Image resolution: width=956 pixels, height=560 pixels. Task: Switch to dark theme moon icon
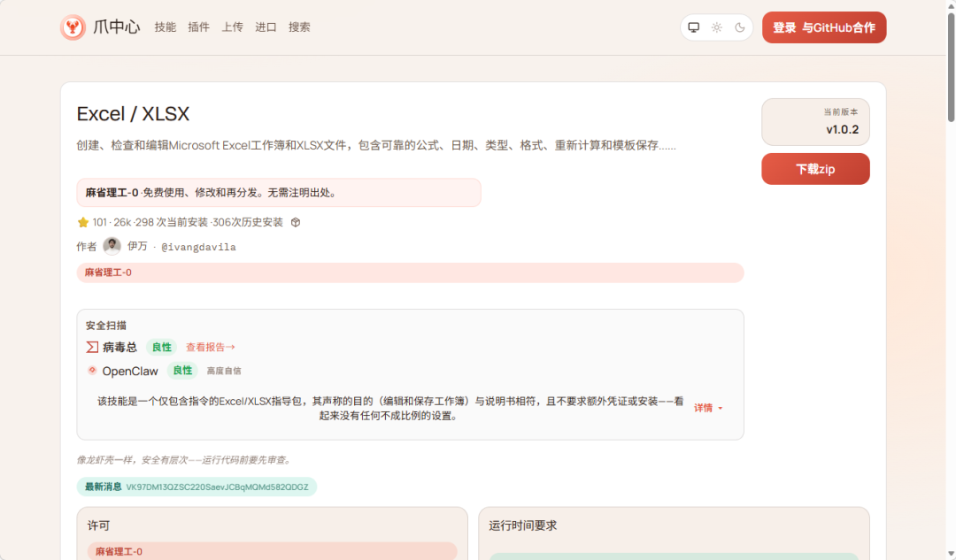pos(739,27)
